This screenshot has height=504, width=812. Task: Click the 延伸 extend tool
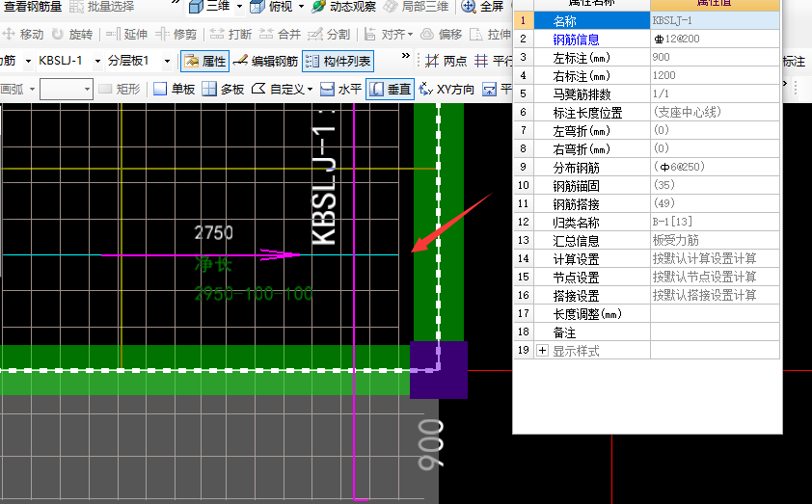click(127, 34)
